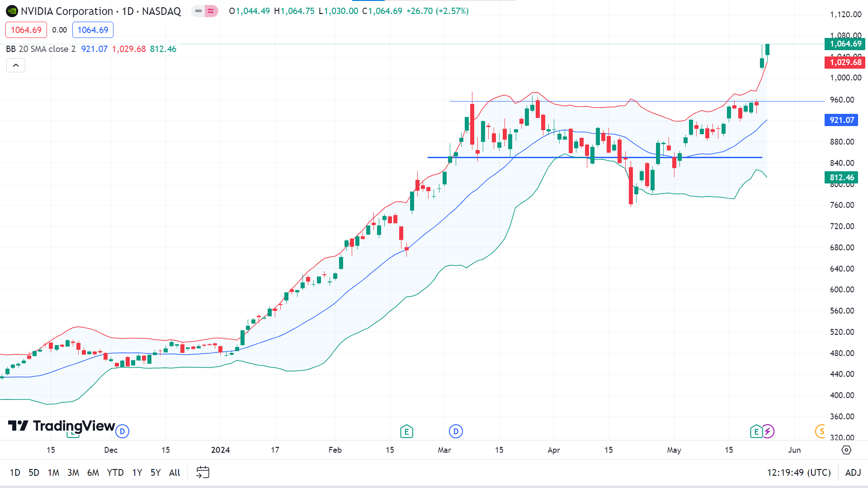
Task: Click the open price O1,044.49 value
Action: pos(250,11)
